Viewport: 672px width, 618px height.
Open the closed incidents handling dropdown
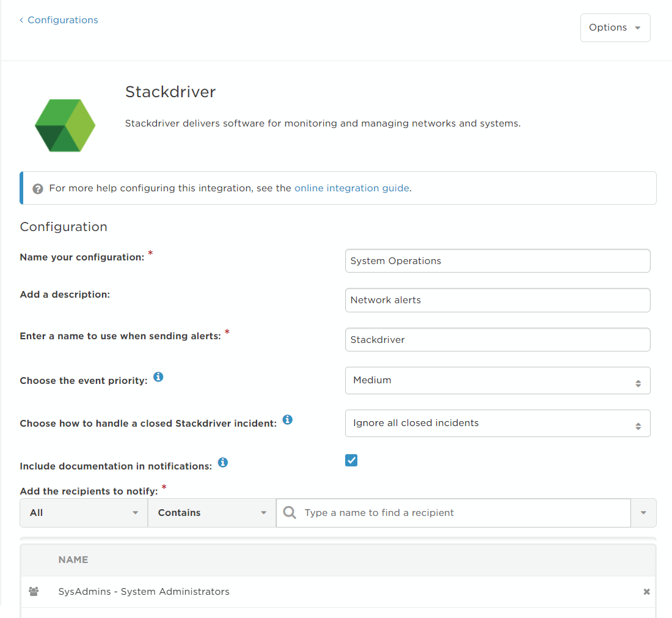(497, 423)
